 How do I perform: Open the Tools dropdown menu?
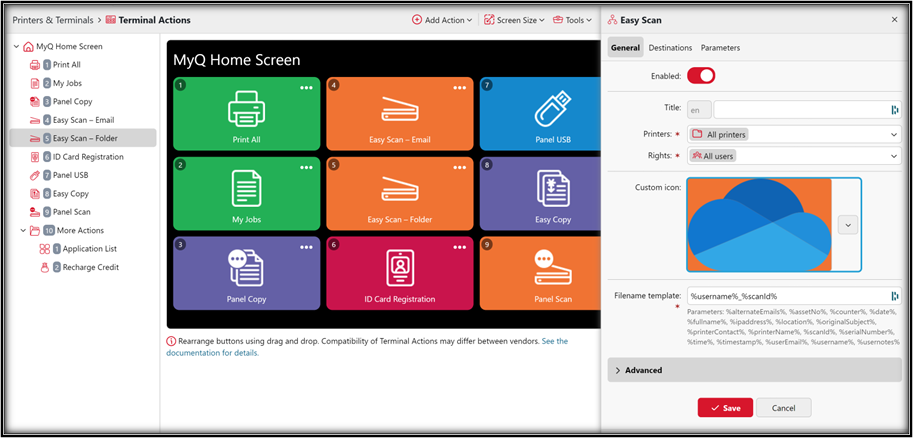[572, 20]
